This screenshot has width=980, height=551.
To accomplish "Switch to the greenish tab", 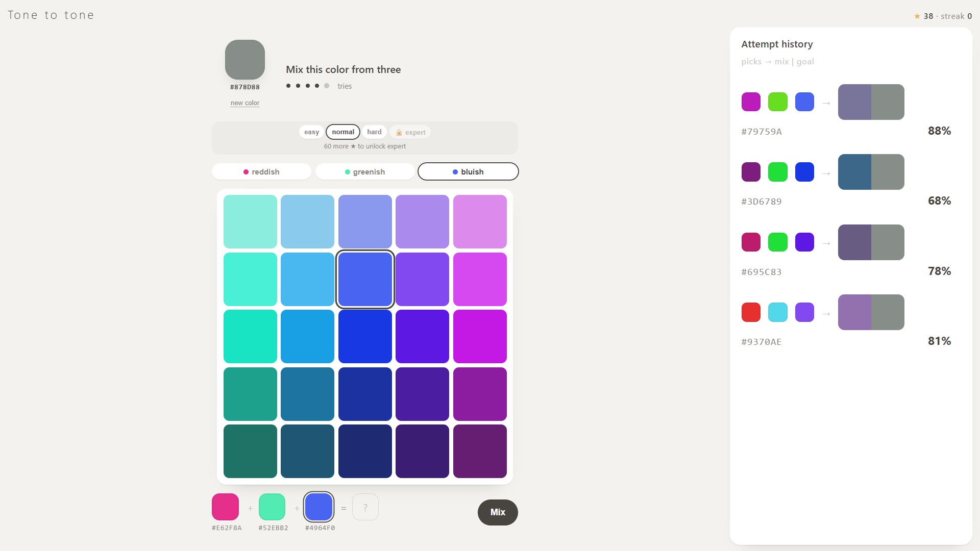I will tap(365, 172).
